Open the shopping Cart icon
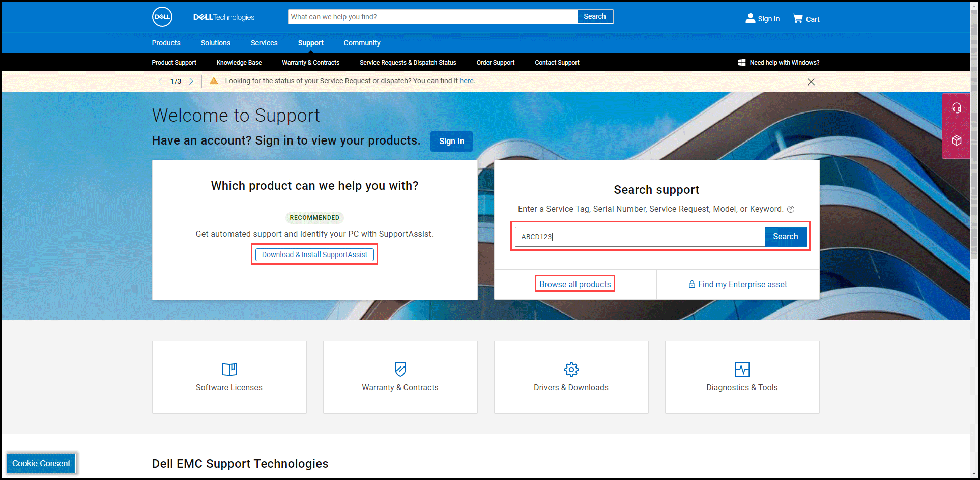Image resolution: width=980 pixels, height=480 pixels. tap(798, 18)
